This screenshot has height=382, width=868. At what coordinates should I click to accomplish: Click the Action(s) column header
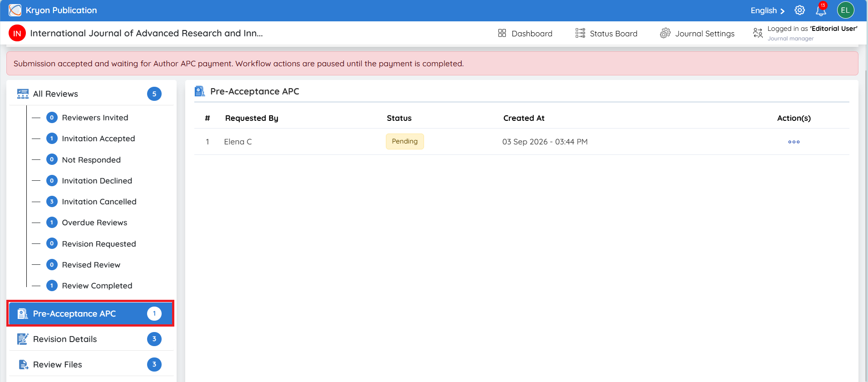coord(794,118)
